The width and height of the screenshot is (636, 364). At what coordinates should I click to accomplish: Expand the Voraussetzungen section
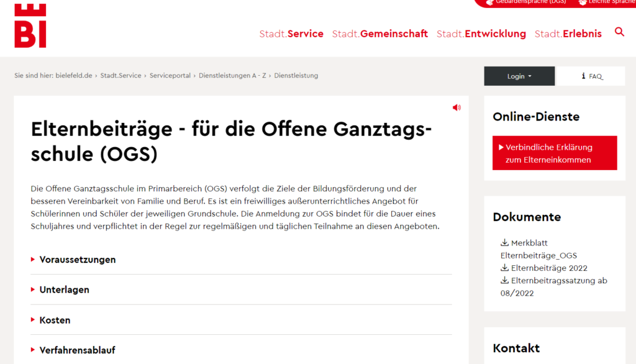(78, 260)
